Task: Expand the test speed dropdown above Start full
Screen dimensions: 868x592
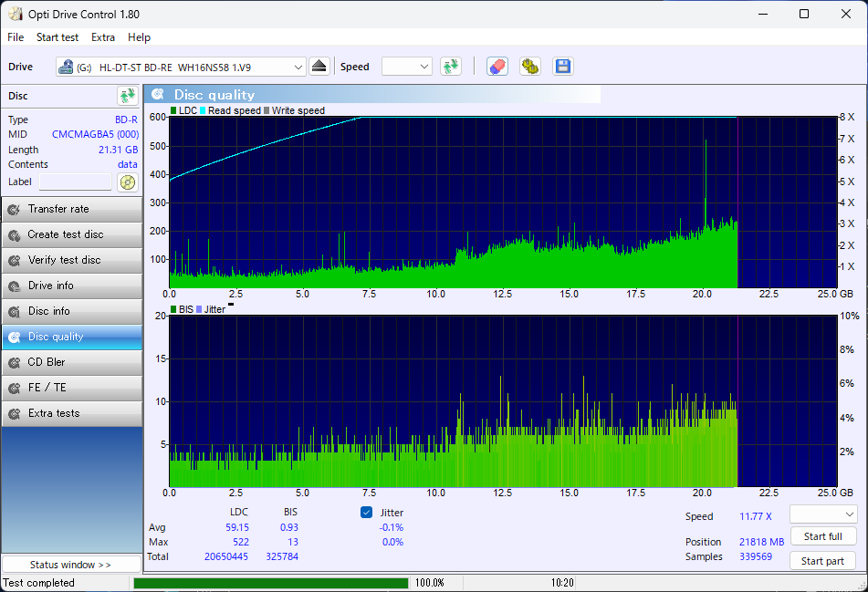Action: [823, 514]
